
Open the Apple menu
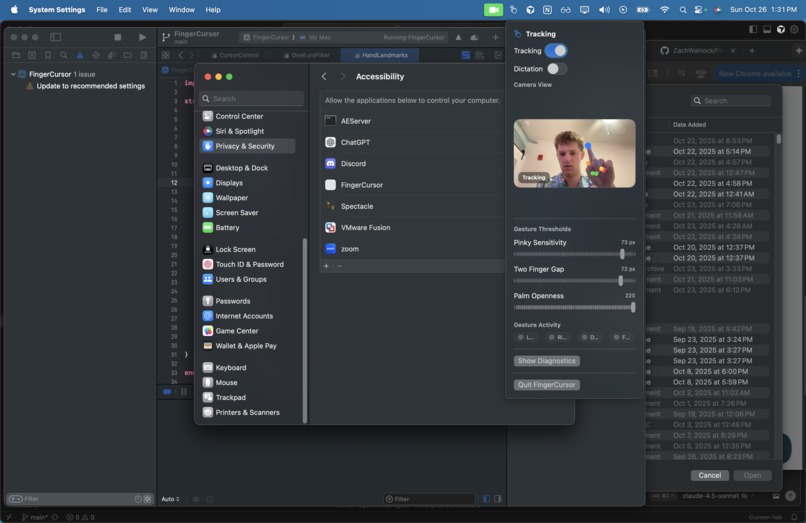click(x=14, y=9)
